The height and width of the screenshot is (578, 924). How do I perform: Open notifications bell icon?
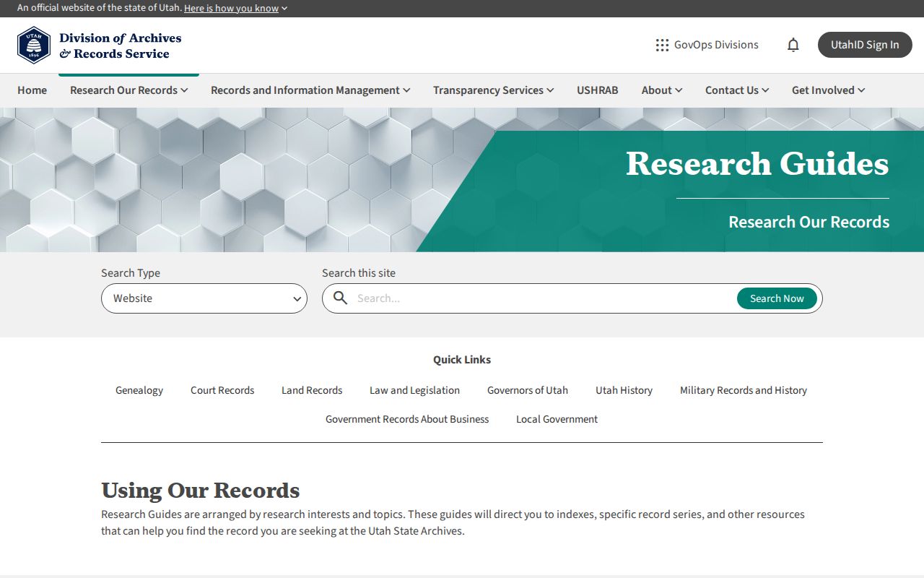click(x=793, y=45)
